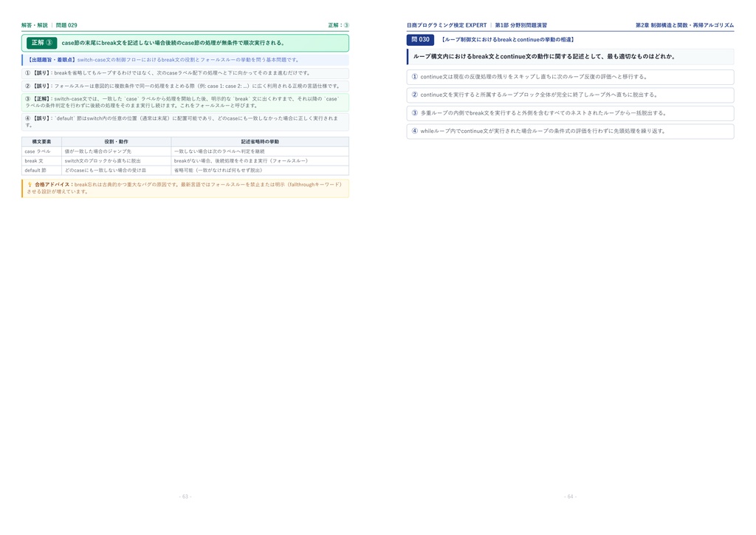The image size is (756, 535).
Task: Select answer choice ③ about break exiting nested loops
Action: click(x=570, y=113)
